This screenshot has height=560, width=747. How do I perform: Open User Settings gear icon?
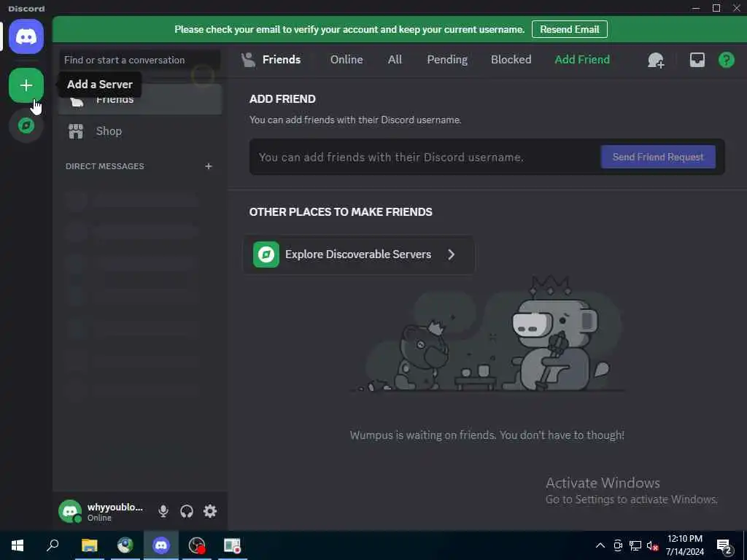point(210,511)
